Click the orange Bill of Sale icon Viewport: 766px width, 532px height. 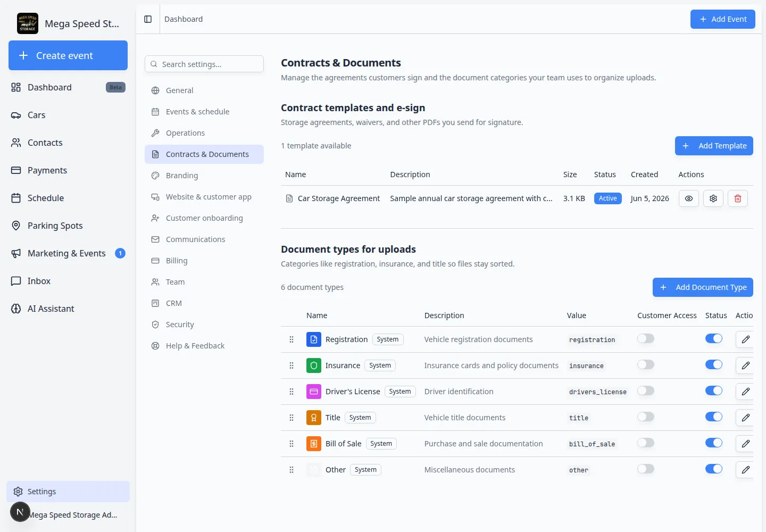(x=314, y=444)
